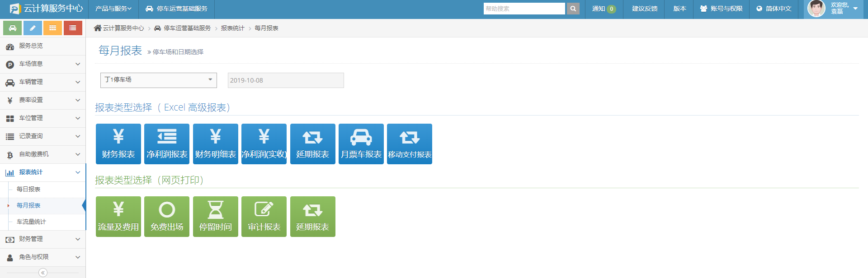868x278 pixels.
Task: Click the red list shortcut button
Action: click(x=73, y=28)
